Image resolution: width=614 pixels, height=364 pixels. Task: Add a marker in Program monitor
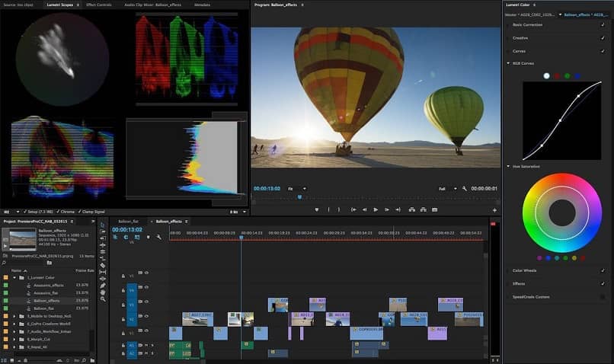coord(317,209)
